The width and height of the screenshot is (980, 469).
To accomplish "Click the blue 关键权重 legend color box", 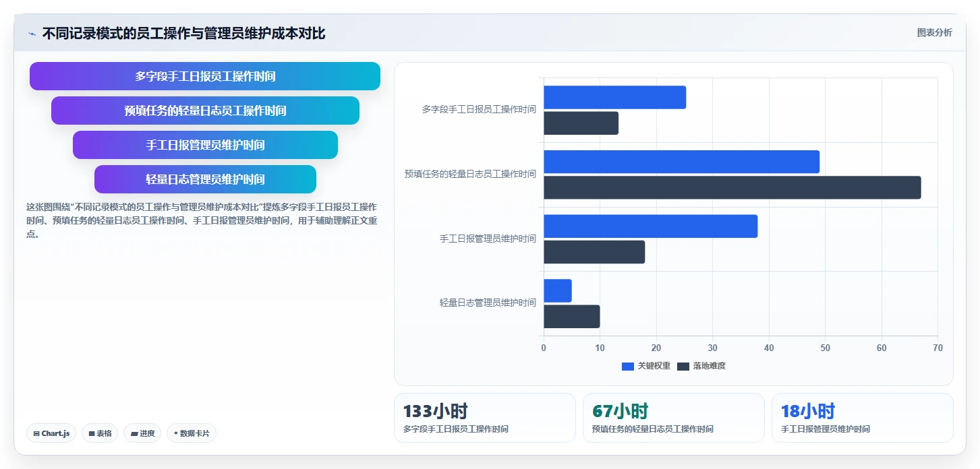I will (627, 366).
